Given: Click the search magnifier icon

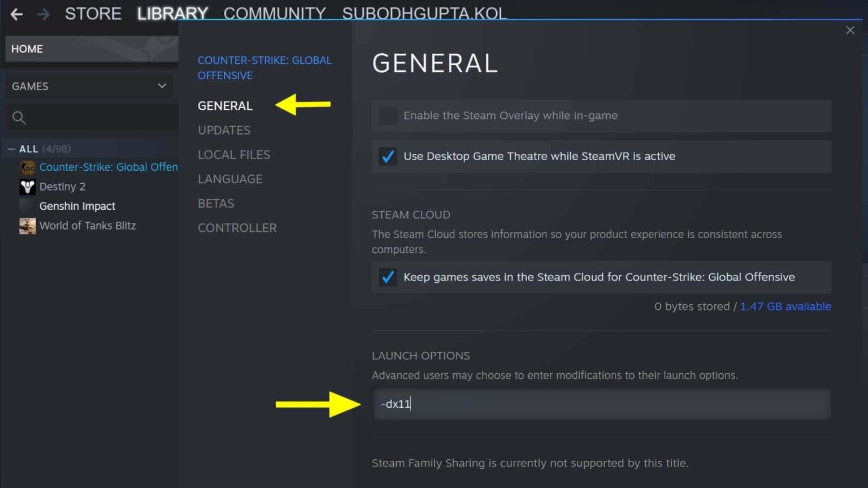Looking at the screenshot, I should (19, 117).
